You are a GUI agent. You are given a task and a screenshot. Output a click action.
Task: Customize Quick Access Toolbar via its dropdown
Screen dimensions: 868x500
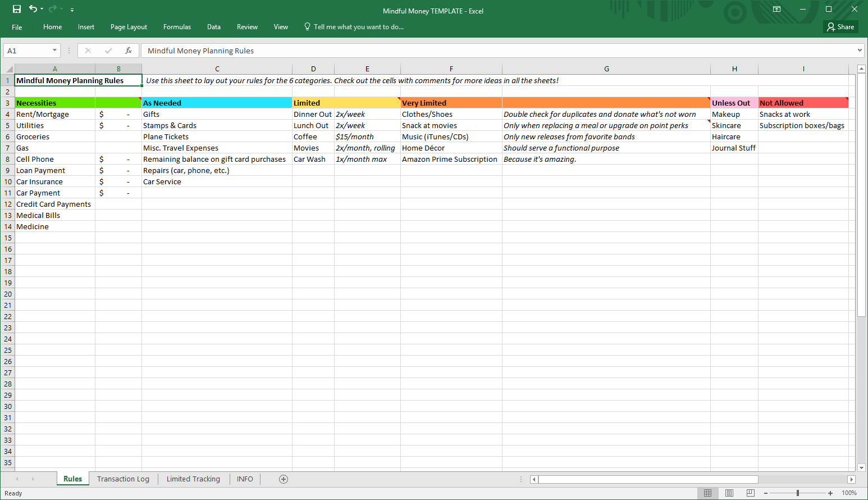(72, 10)
